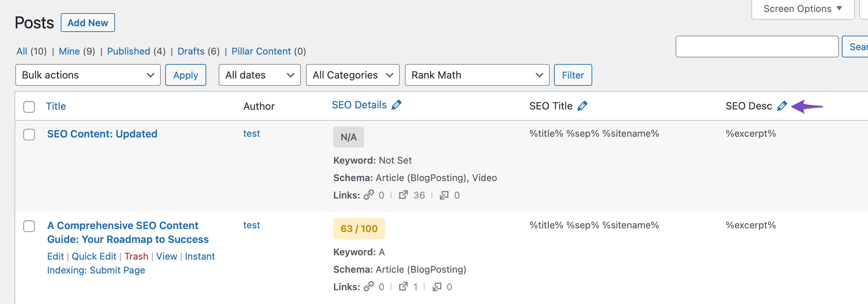
Task: Focus the posts search input field
Action: (757, 47)
